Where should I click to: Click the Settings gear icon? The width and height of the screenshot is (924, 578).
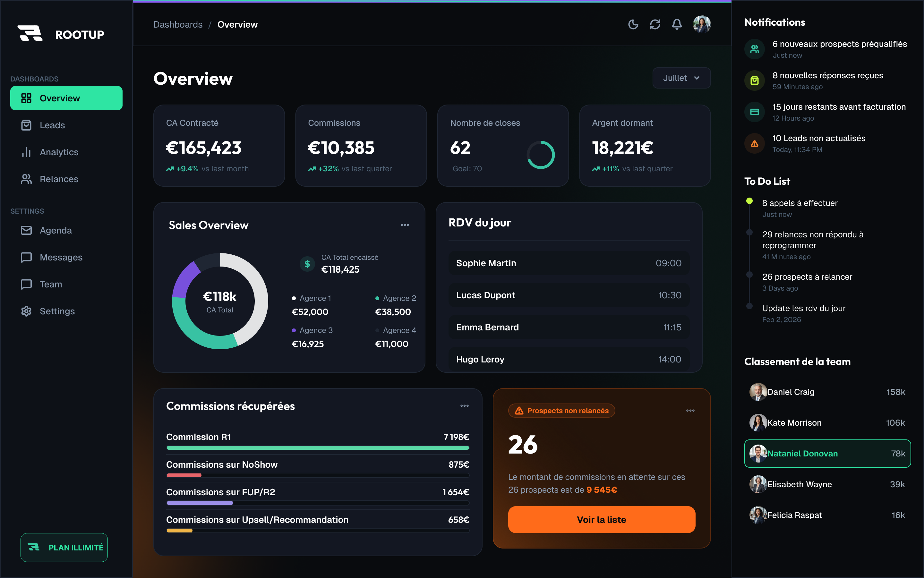pos(26,311)
